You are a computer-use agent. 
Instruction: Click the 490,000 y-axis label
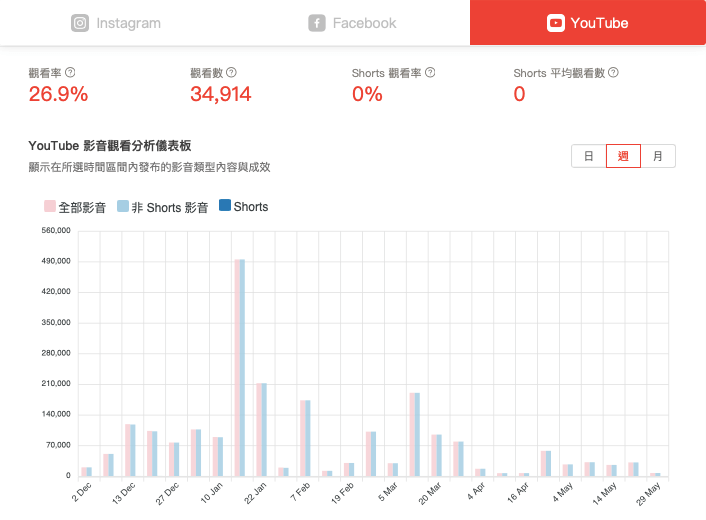[56, 261]
